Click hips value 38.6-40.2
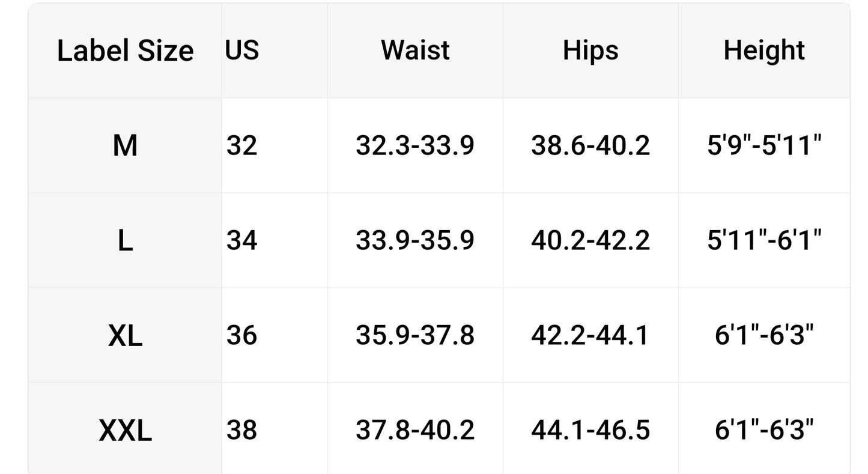 tap(590, 145)
